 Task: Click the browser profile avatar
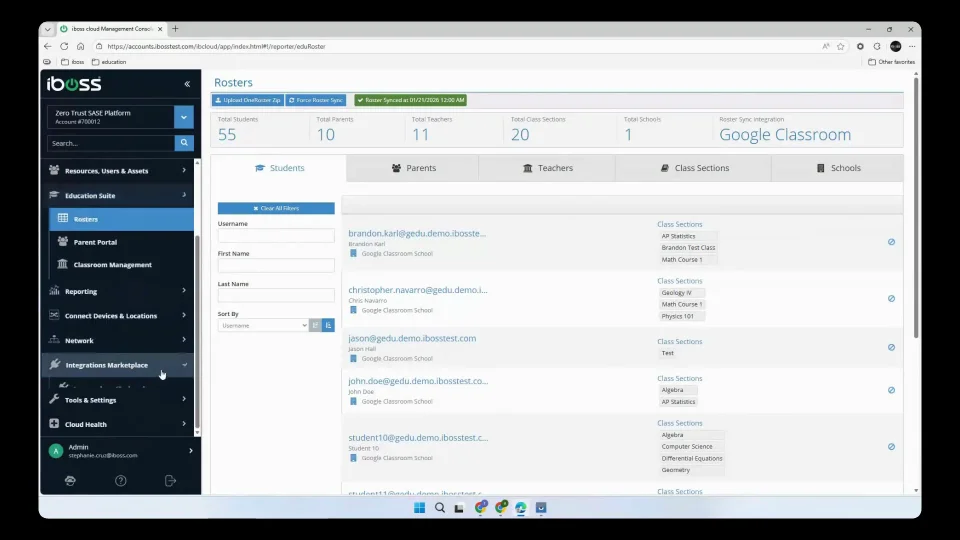[x=896, y=47]
